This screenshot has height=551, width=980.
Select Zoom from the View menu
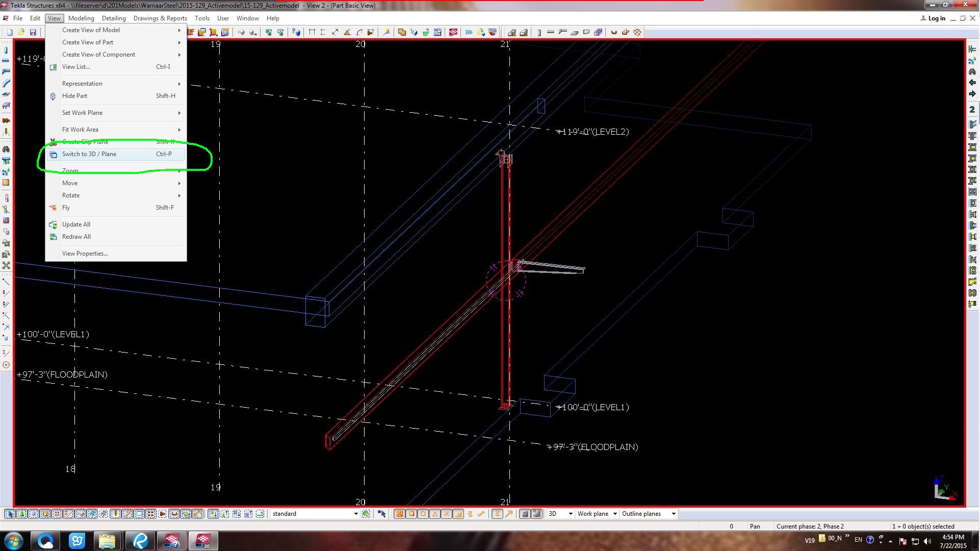(x=70, y=170)
